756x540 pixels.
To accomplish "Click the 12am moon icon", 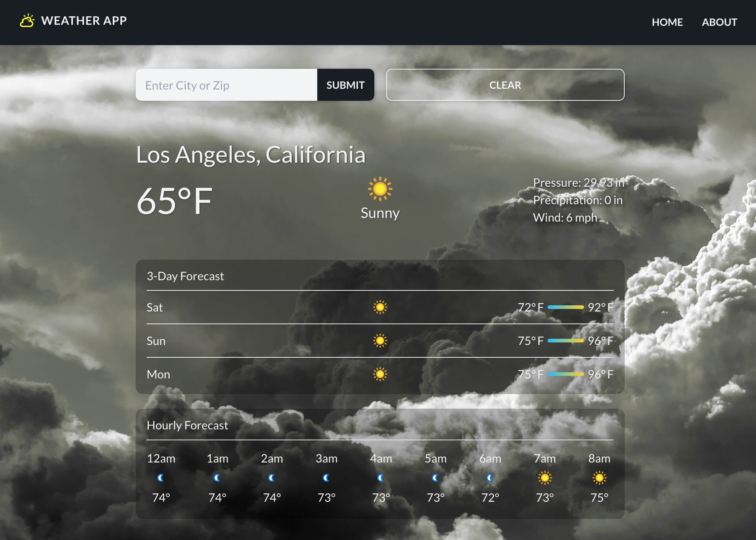I will 161,478.
